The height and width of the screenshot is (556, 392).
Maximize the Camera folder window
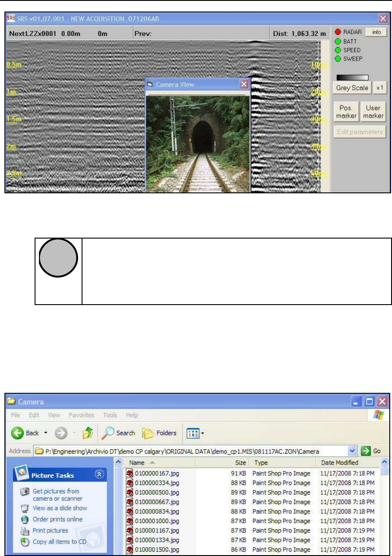(x=369, y=402)
